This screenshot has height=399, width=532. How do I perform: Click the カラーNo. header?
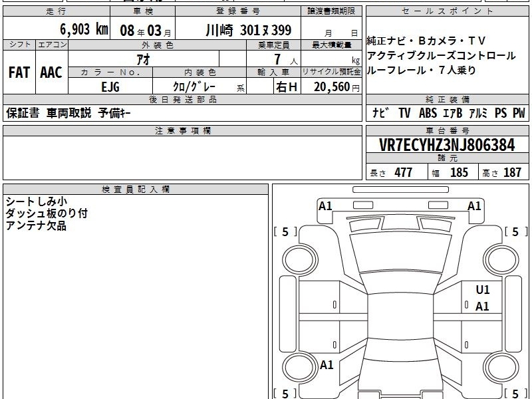click(110, 72)
